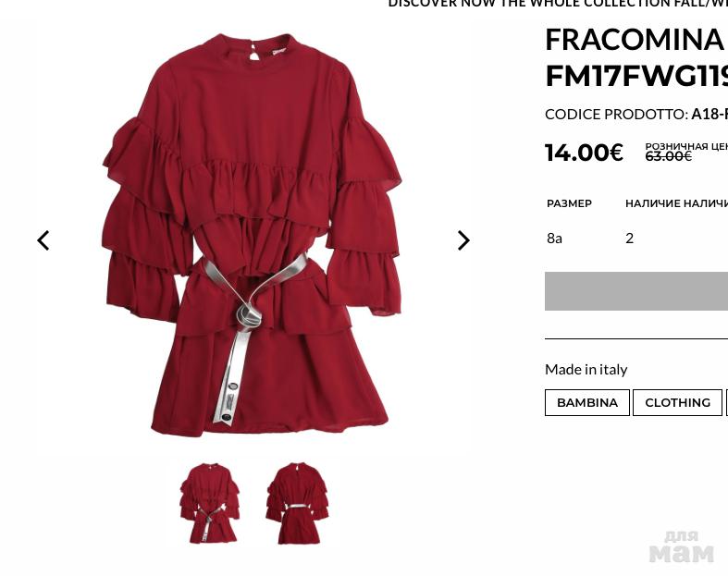Image resolution: width=728 pixels, height=576 pixels.
Task: Click the availability quantity 2
Action: 629,239
